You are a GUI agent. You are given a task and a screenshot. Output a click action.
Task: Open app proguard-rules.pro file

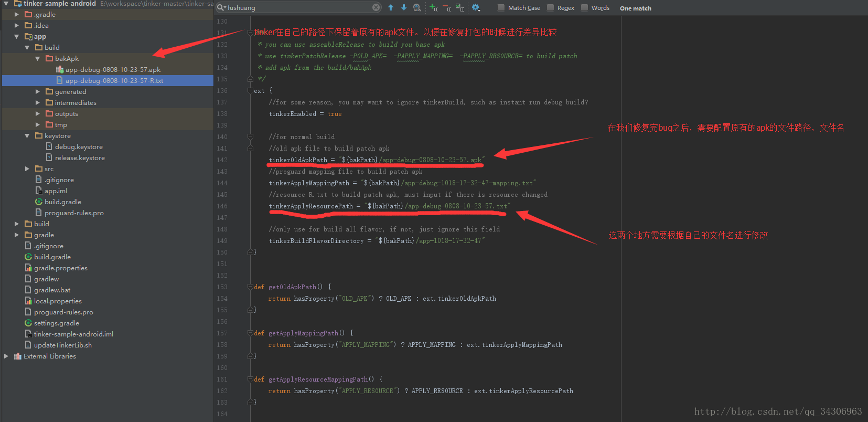click(x=74, y=213)
